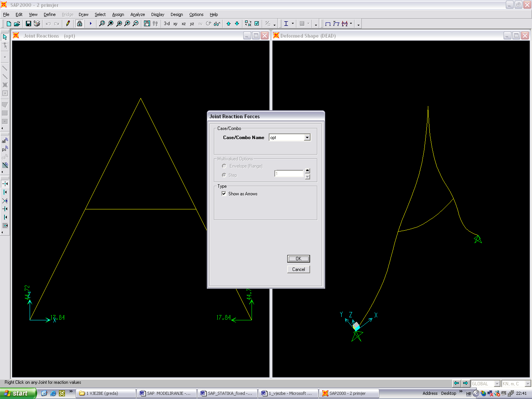532x399 pixels.
Task: Create a new model with toolbar icon
Action: pyautogui.click(x=9, y=24)
